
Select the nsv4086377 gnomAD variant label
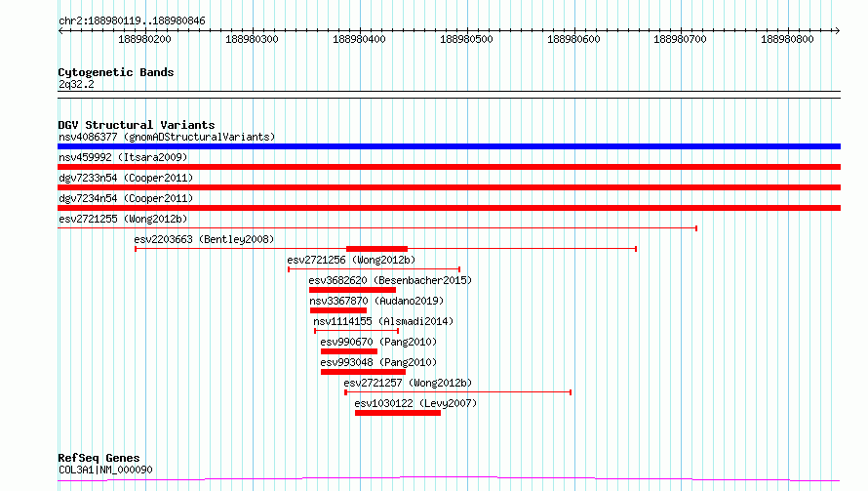pyautogui.click(x=167, y=137)
